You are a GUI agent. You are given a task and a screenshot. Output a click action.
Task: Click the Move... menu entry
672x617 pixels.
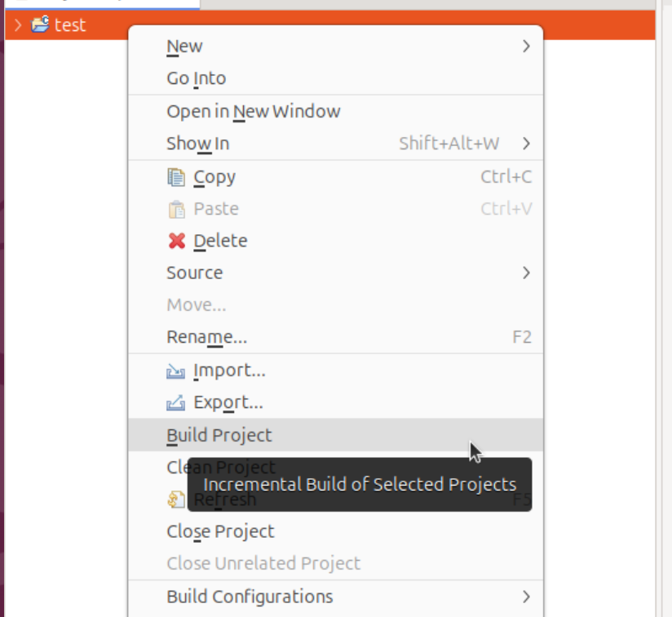(197, 305)
